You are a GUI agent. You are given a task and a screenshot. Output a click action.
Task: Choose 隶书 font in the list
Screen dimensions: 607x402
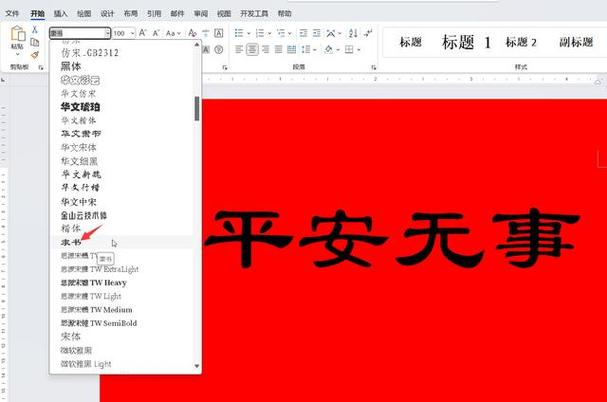pyautogui.click(x=122, y=242)
